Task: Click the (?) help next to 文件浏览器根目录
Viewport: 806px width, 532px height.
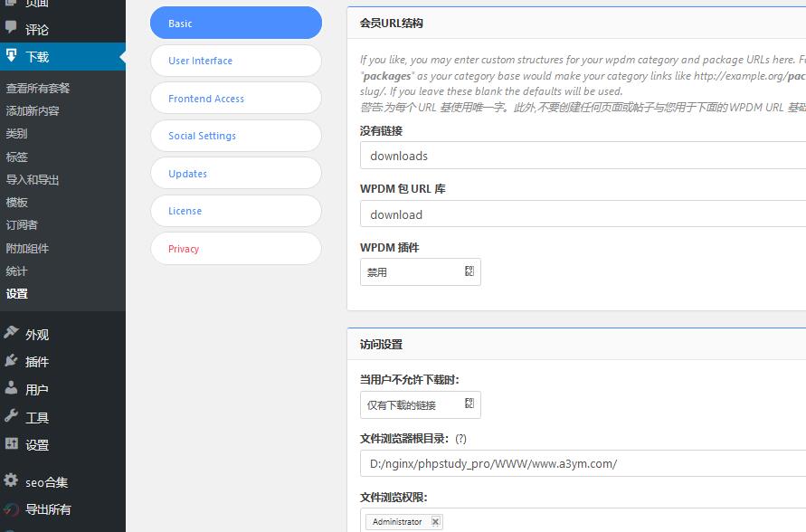Action: coord(460,439)
